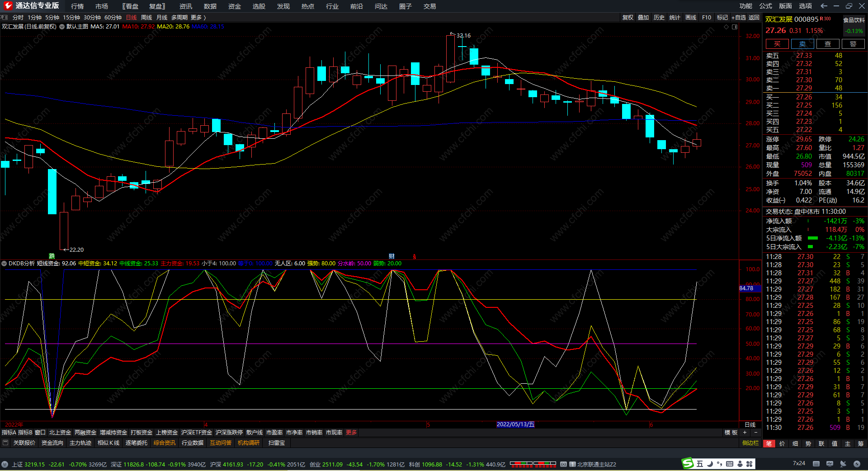Click the minus icon next to 模板
Viewport: 868px width, 471px height.
coord(755,433)
